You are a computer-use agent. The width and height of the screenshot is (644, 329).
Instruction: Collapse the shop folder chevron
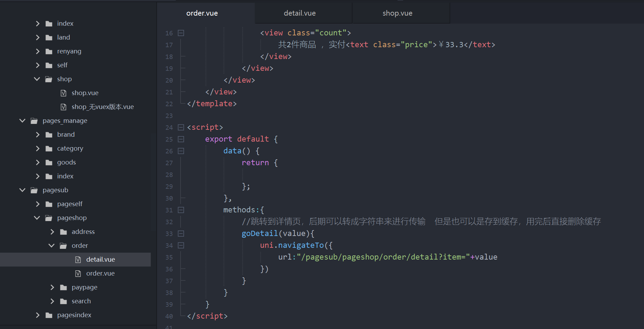tap(37, 79)
